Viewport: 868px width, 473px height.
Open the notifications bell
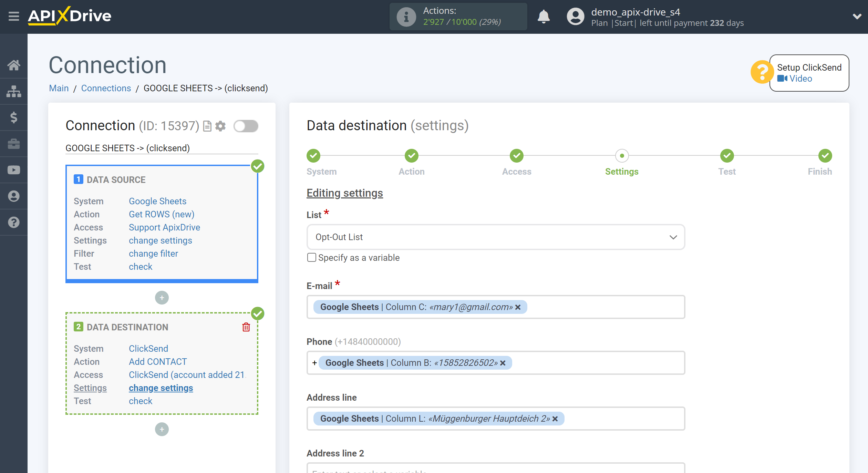[544, 17]
